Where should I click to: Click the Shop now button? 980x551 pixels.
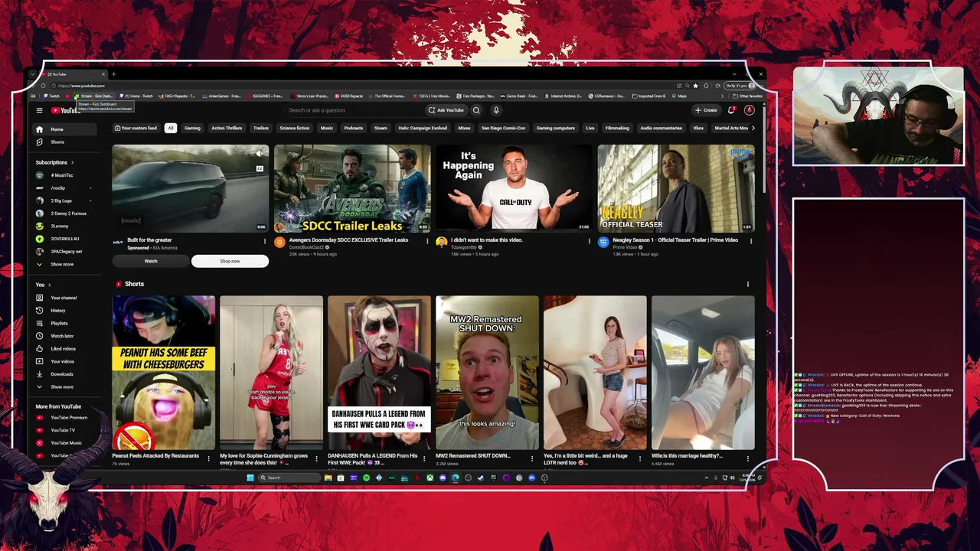tap(230, 261)
